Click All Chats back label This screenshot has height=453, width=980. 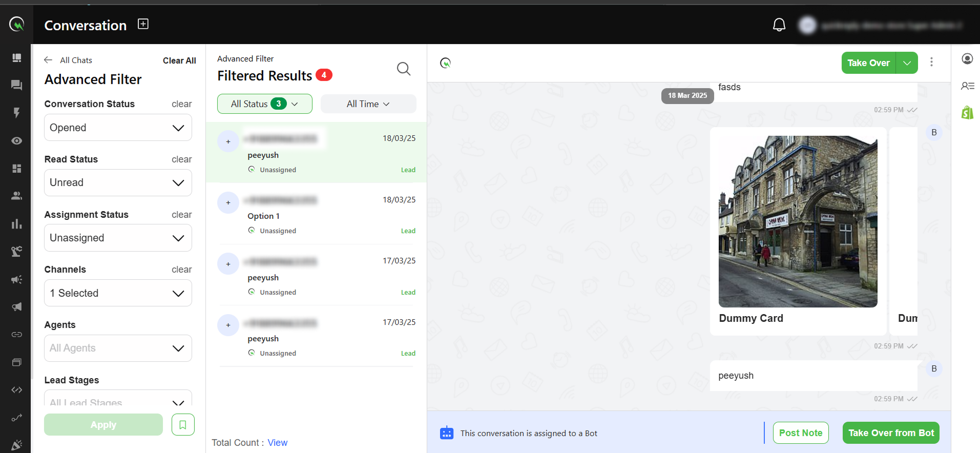coord(76,60)
